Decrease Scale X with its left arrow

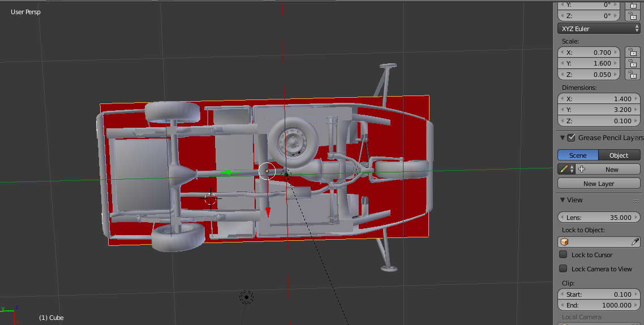(562, 52)
